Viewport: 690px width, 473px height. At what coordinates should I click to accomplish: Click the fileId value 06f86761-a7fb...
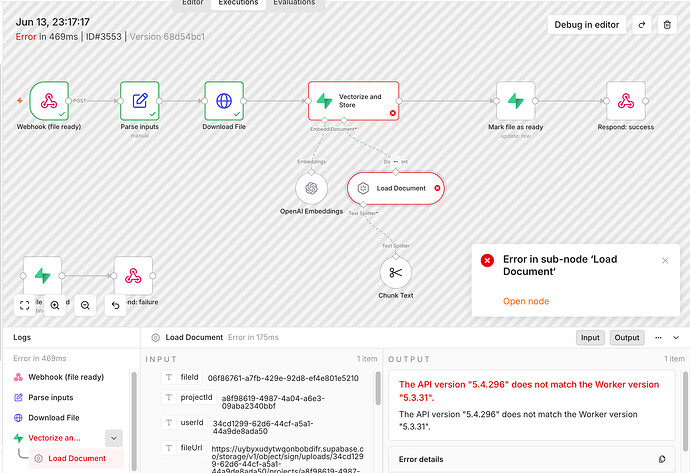coord(283,378)
